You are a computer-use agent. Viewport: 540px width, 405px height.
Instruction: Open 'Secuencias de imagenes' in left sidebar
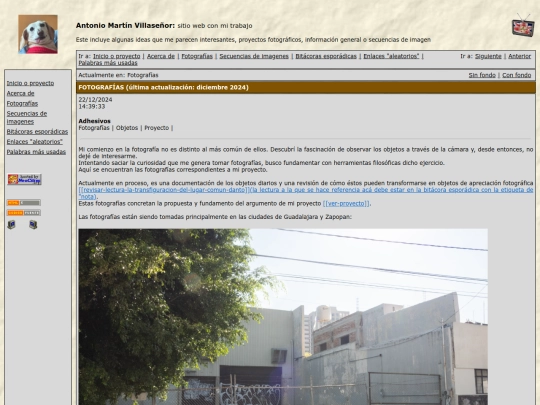tap(27, 117)
